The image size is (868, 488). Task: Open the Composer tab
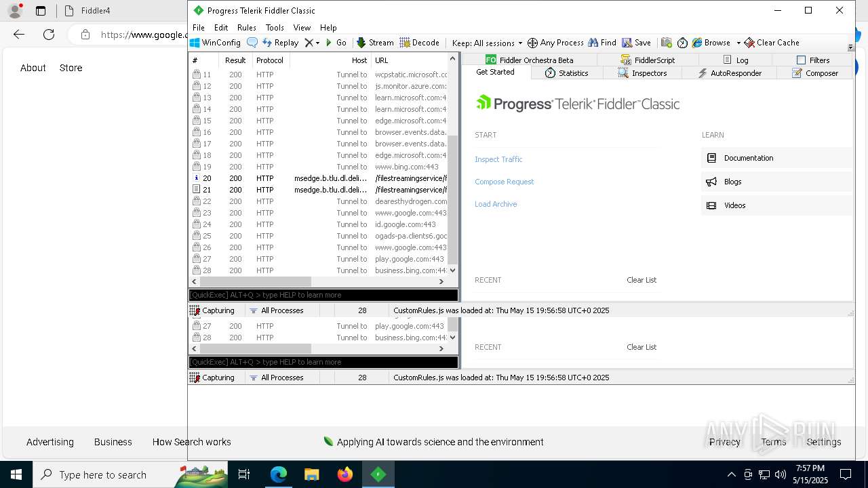[815, 73]
